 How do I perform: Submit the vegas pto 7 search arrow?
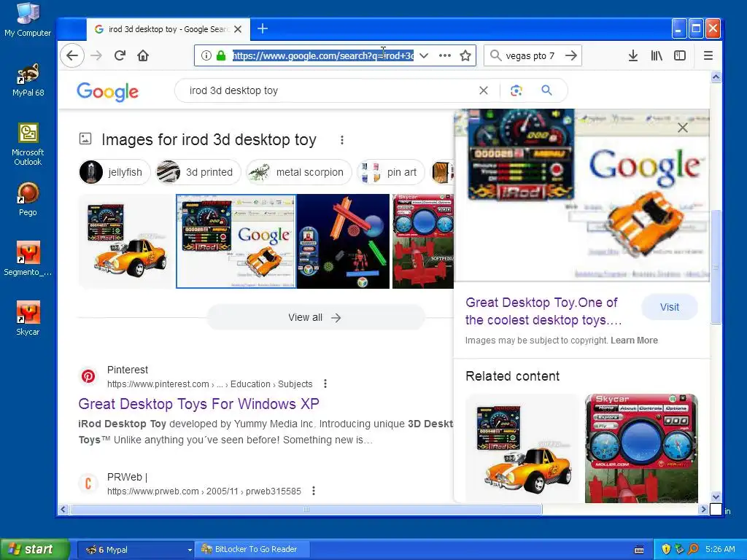570,55
